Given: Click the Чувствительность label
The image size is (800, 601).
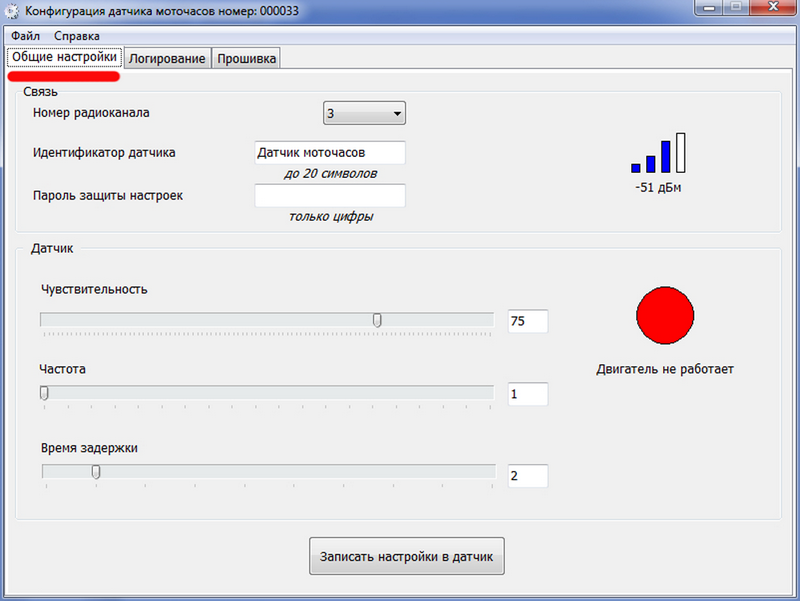Looking at the screenshot, I should [x=94, y=289].
